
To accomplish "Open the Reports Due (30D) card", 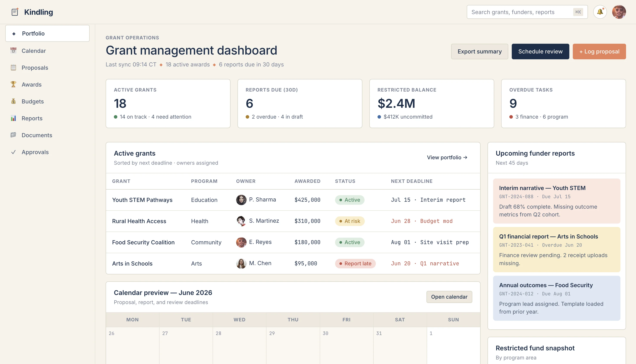I will (x=300, y=103).
